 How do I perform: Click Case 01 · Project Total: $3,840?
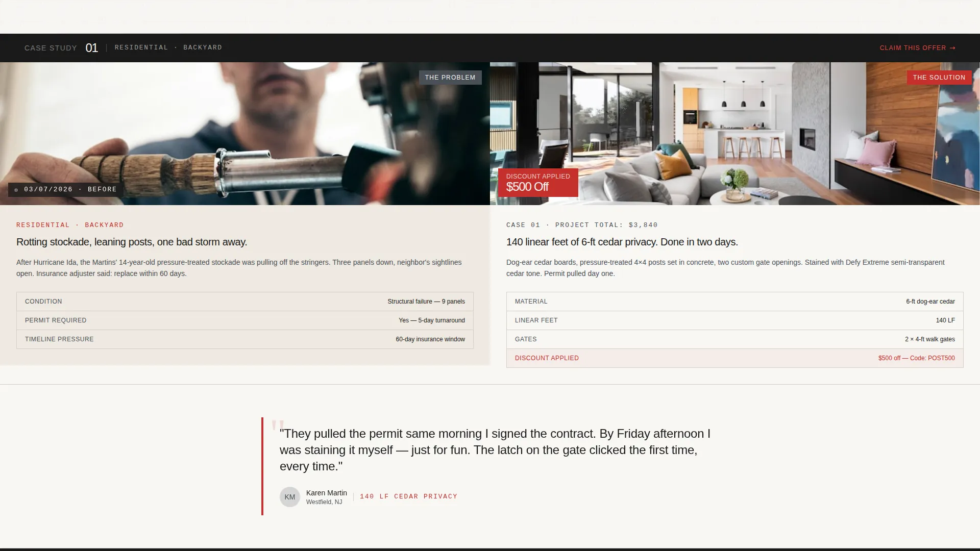[582, 225]
